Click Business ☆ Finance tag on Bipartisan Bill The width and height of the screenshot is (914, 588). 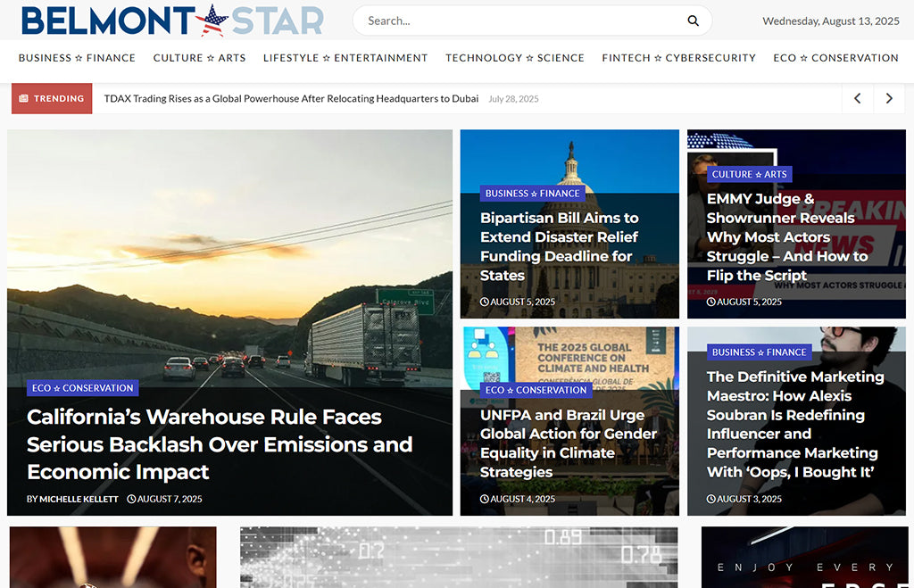(532, 194)
